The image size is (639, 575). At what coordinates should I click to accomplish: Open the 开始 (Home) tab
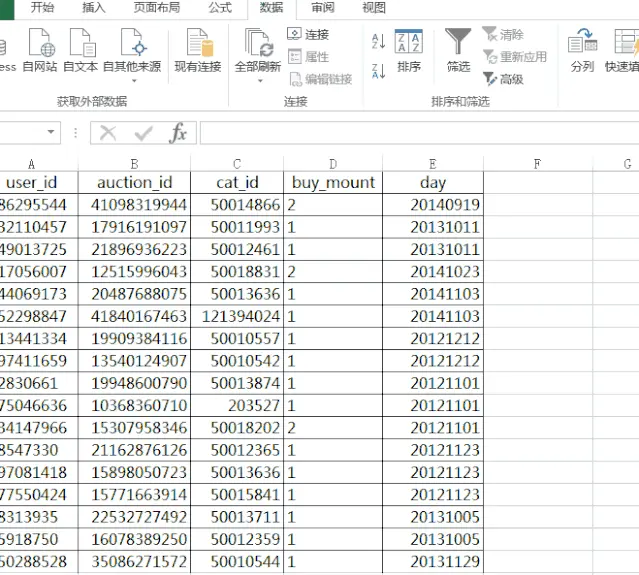[42, 7]
